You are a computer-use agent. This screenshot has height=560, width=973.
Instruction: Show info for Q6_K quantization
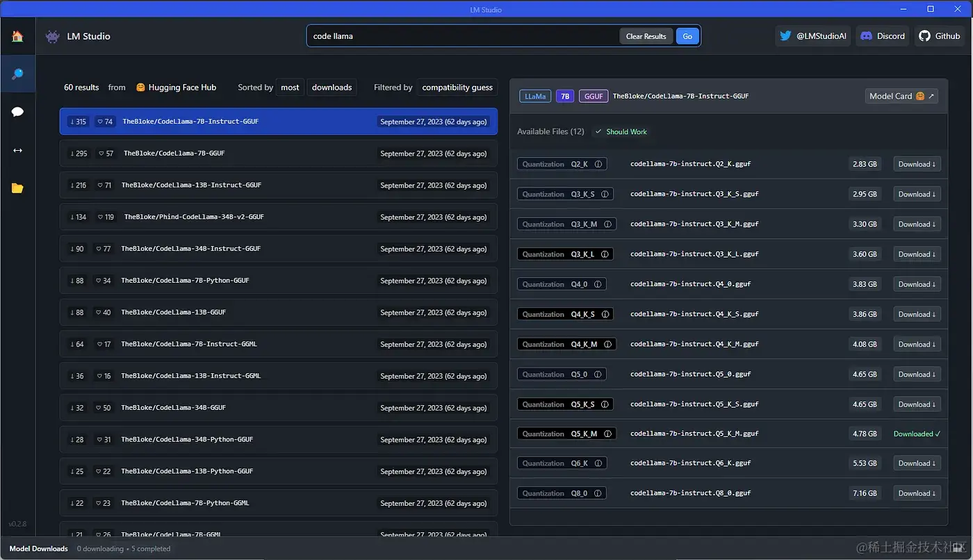[599, 463]
